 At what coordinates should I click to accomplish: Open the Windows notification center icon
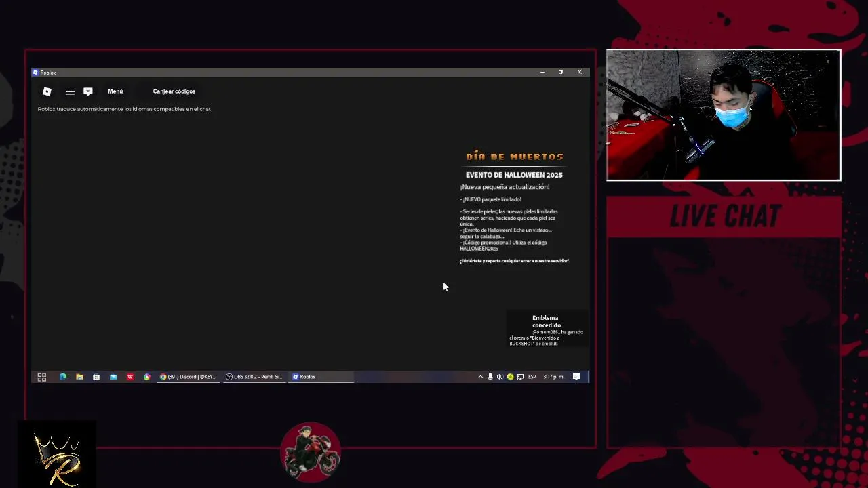tap(576, 377)
